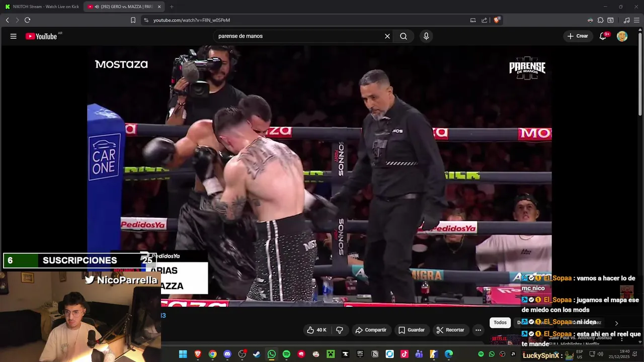Click the boxing video player

(319, 176)
